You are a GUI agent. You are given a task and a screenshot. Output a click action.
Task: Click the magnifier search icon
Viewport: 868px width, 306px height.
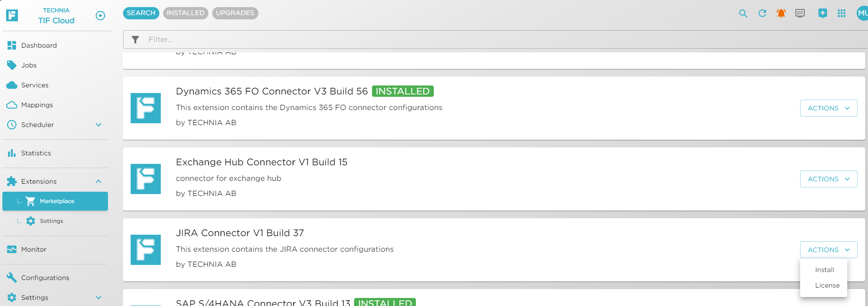pyautogui.click(x=743, y=13)
